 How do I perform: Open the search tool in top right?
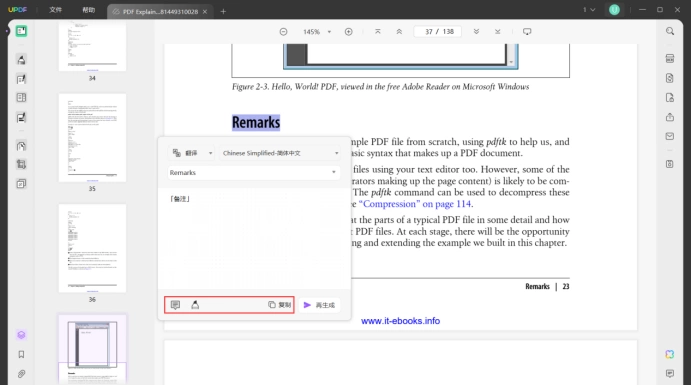[x=670, y=31]
